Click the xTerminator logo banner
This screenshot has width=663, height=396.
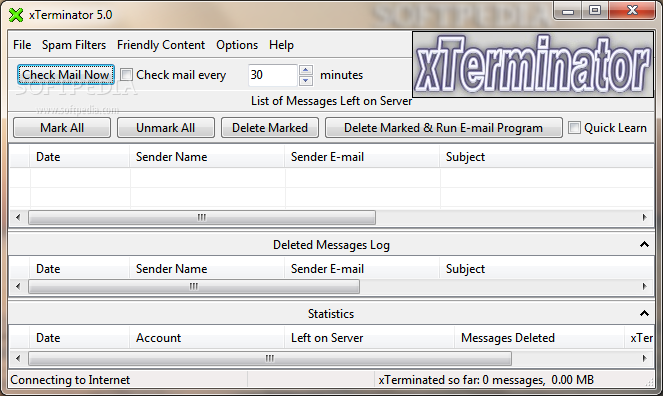tap(533, 64)
